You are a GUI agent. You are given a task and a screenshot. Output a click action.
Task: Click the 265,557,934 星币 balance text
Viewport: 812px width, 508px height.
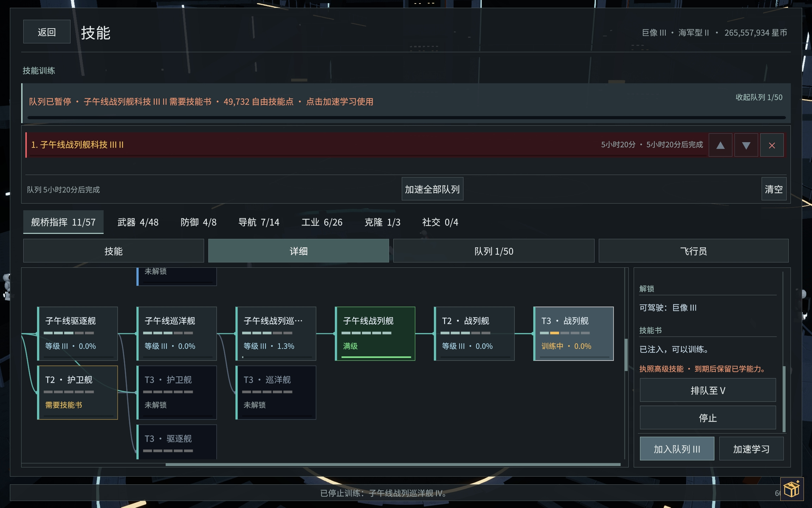[x=756, y=33]
